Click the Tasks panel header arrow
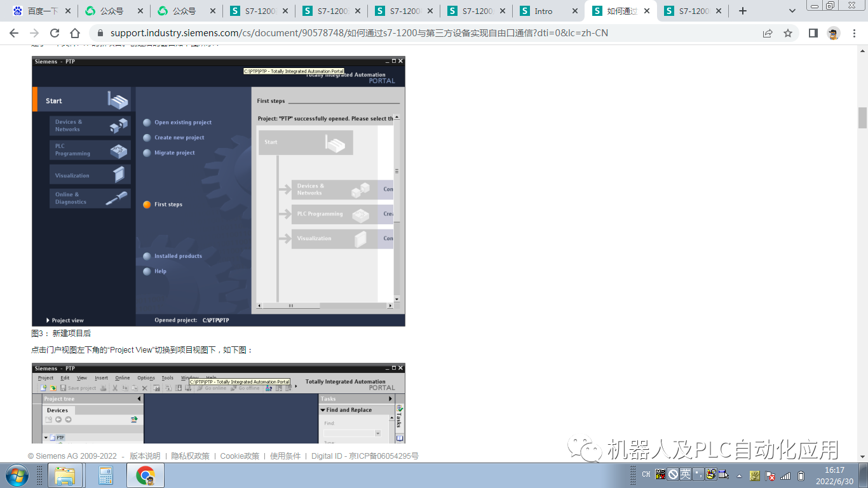The height and width of the screenshot is (488, 868). pos(390,399)
